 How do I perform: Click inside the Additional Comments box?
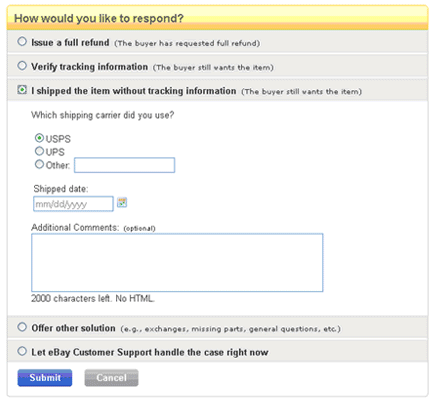coord(177,263)
